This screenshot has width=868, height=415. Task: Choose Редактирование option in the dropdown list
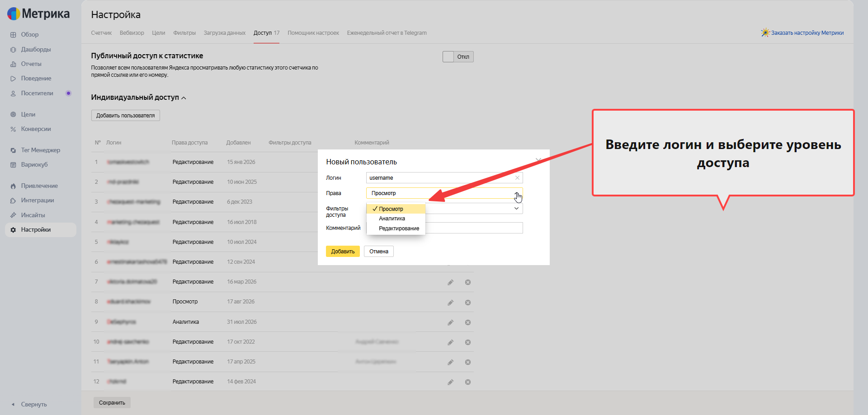coord(396,228)
